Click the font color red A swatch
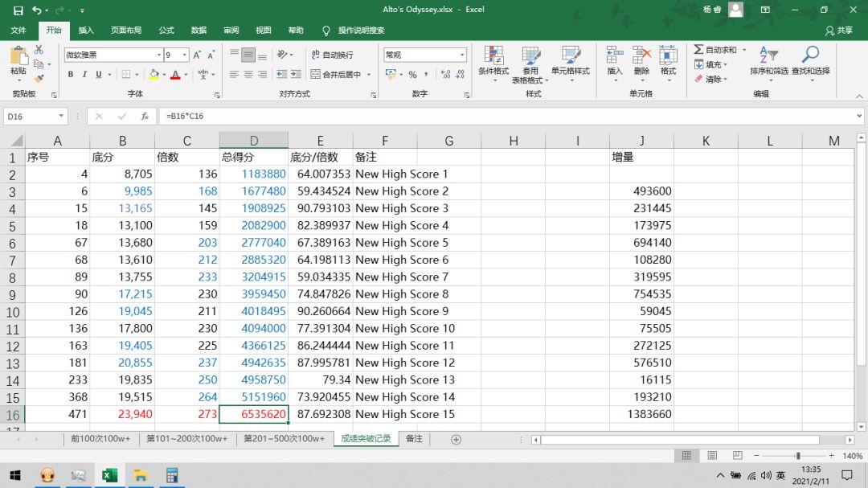Screen dimensions: 868x488 [175, 75]
